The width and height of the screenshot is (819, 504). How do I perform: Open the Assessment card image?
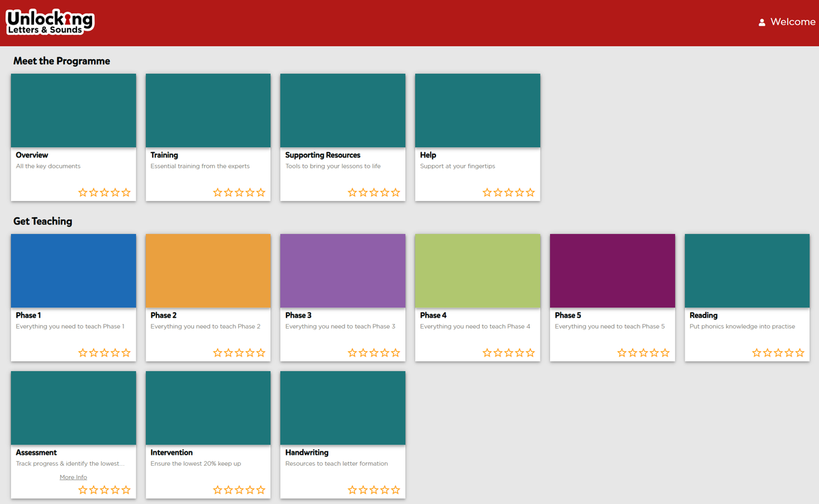coord(74,408)
